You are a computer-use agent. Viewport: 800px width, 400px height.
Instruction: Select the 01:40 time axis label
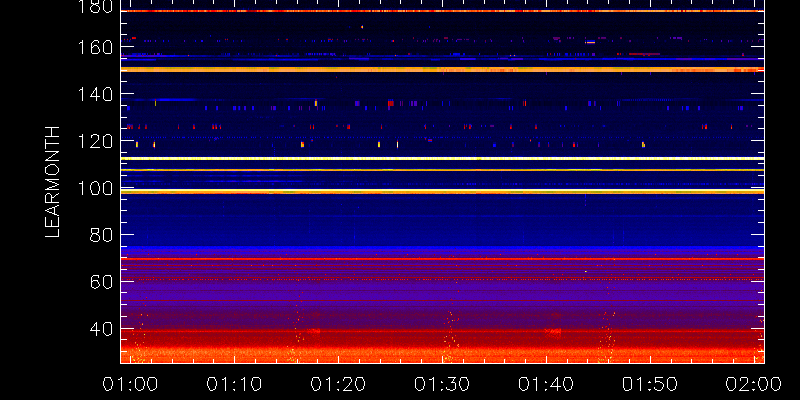(546, 384)
